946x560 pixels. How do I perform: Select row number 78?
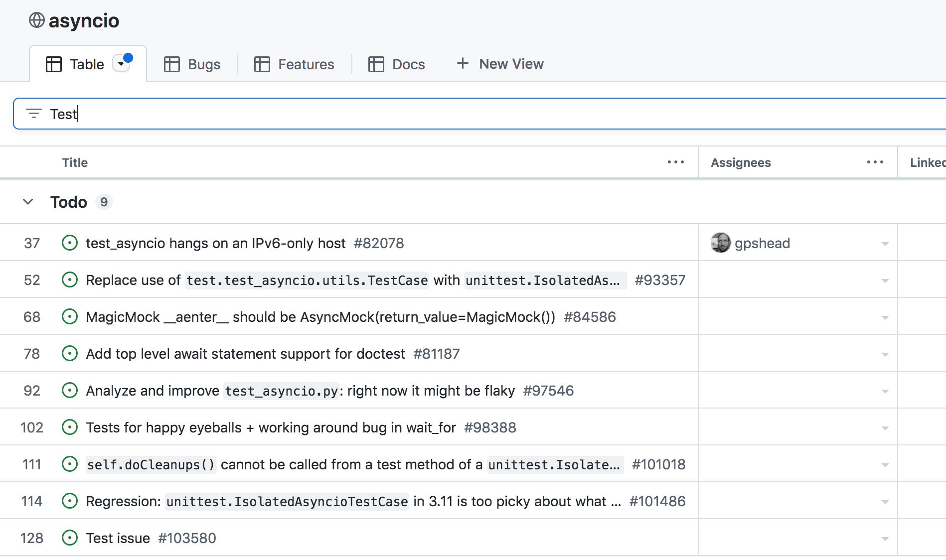click(32, 354)
